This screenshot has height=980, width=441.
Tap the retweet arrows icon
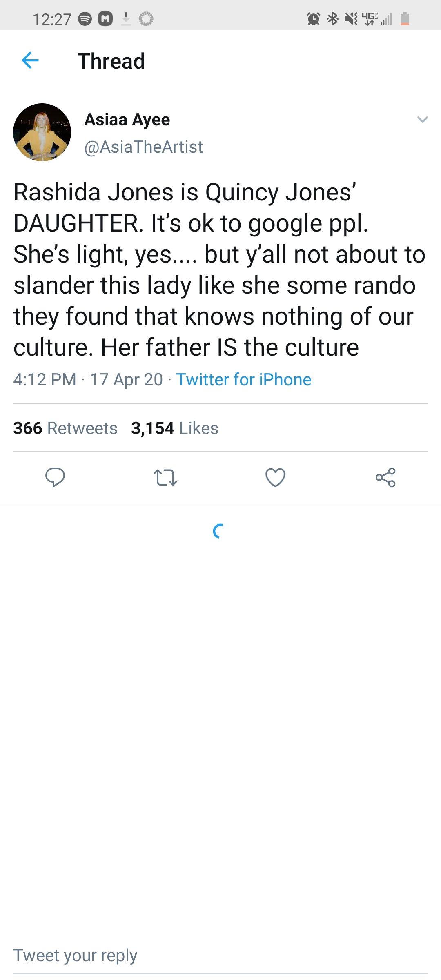pyautogui.click(x=165, y=477)
